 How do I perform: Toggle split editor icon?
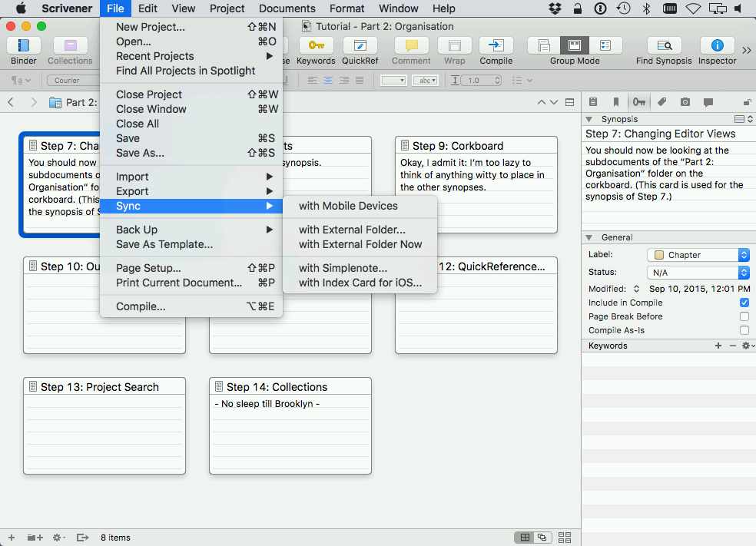(x=570, y=102)
